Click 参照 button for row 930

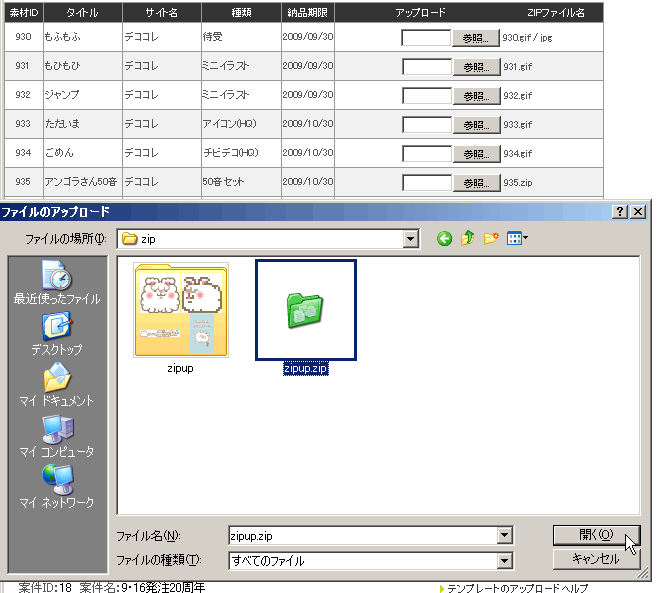476,38
